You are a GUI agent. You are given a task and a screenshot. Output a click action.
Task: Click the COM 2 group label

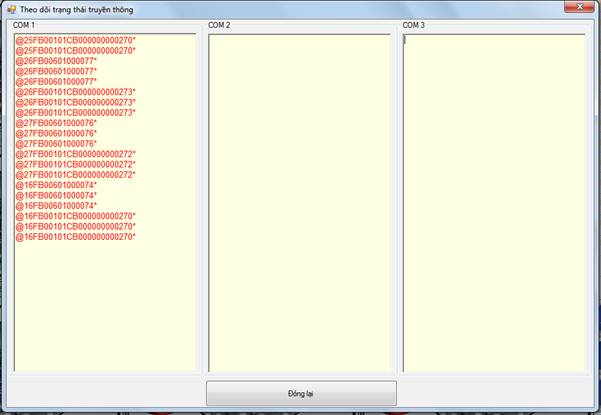pos(219,25)
